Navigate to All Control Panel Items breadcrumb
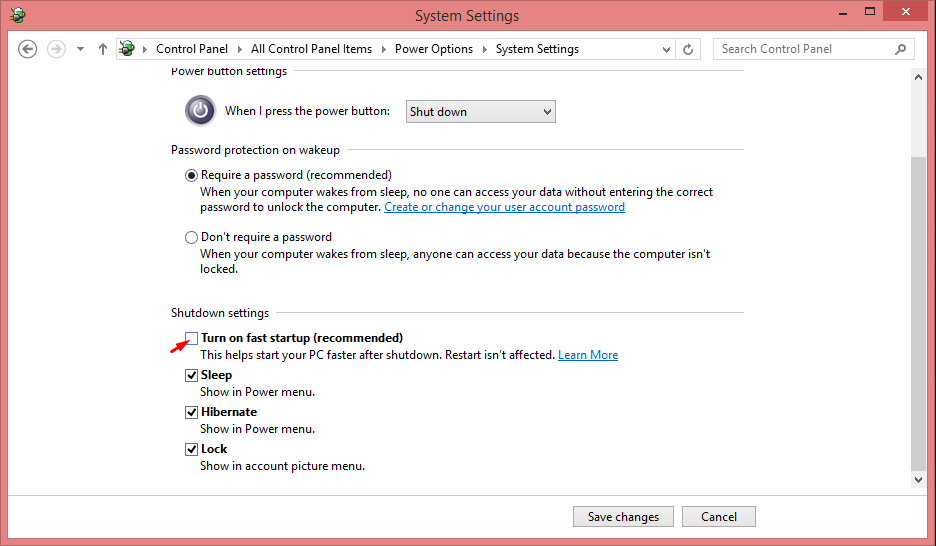This screenshot has width=936, height=546. (x=311, y=49)
